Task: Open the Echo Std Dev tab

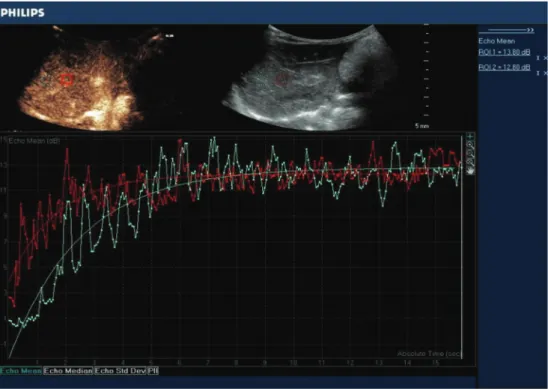Action: (x=120, y=371)
